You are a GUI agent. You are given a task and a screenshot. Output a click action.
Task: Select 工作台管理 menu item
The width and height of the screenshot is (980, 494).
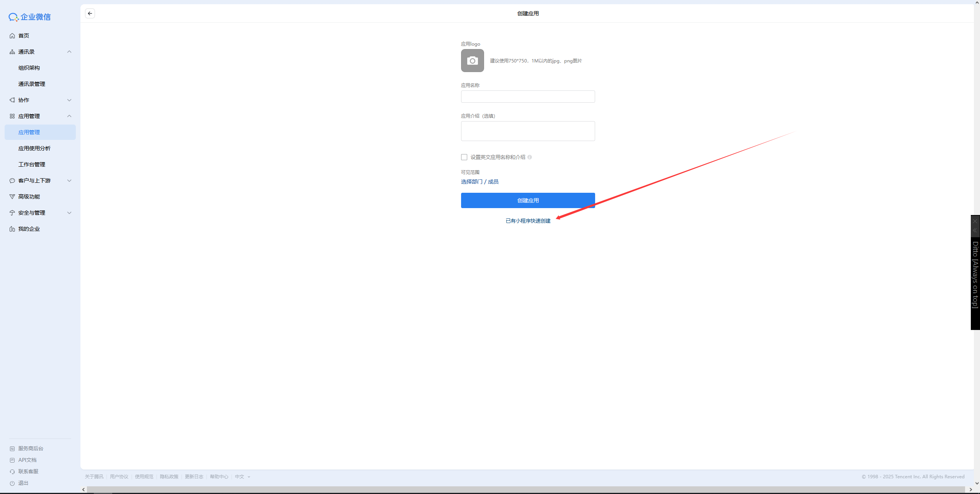pos(32,164)
